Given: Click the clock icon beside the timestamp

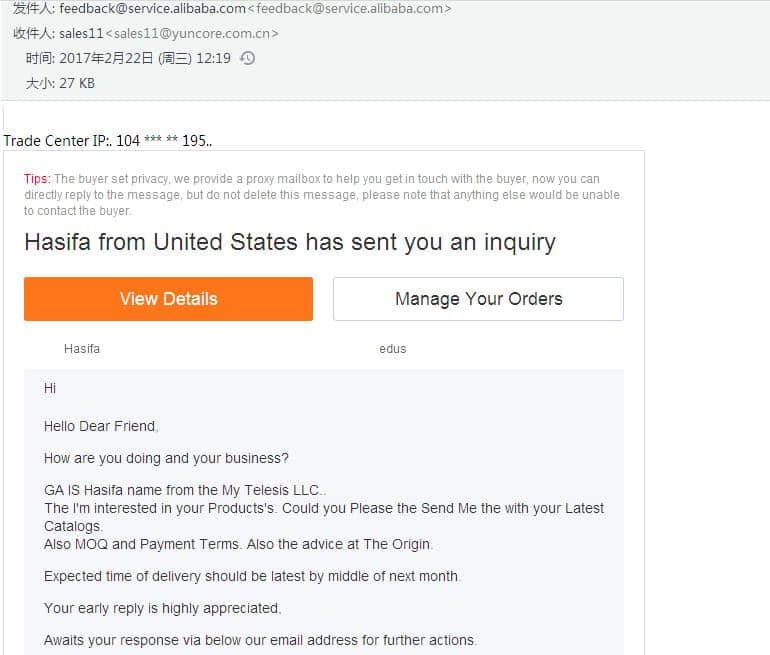Looking at the screenshot, I should point(248,58).
